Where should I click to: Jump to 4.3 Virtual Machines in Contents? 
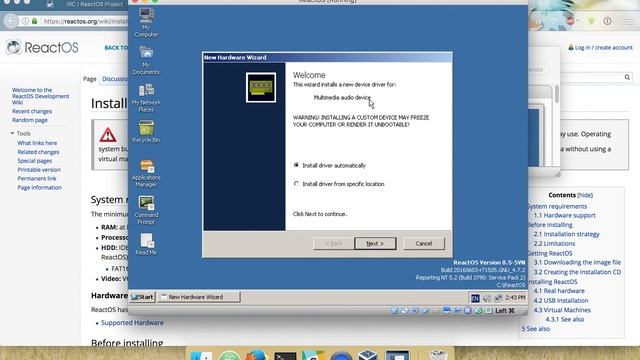point(562,310)
